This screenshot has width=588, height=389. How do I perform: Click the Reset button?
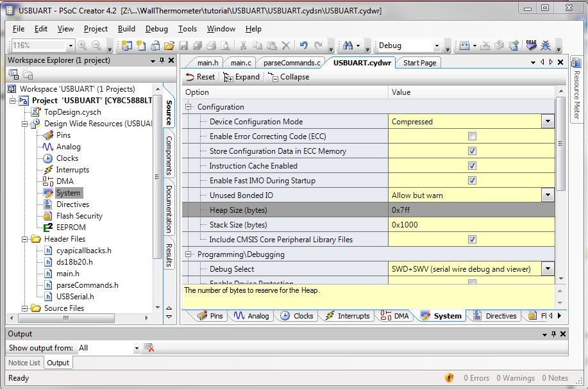coord(201,77)
